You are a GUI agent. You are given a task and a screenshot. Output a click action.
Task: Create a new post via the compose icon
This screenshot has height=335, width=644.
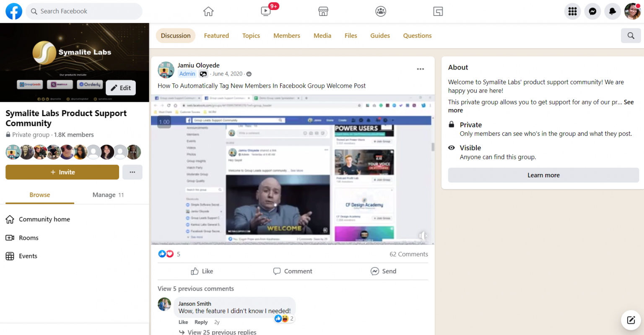click(631, 320)
